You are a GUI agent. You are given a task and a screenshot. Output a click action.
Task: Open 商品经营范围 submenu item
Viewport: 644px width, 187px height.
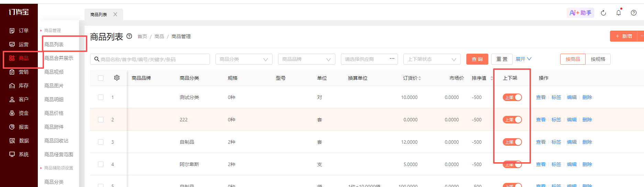[x=59, y=154]
